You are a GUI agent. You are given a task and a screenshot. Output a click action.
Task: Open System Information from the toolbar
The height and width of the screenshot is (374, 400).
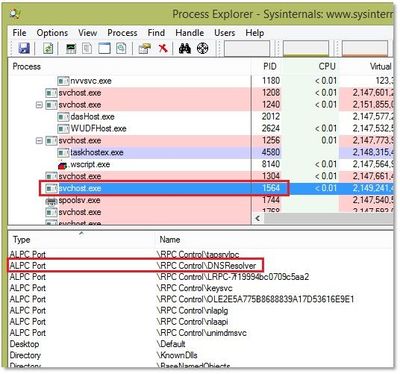tap(71, 49)
